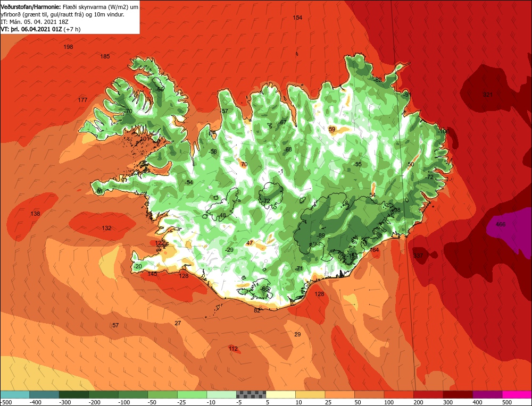Click the 200 legend scale label
The height and width of the screenshot is (406, 532).
pyautogui.click(x=418, y=402)
